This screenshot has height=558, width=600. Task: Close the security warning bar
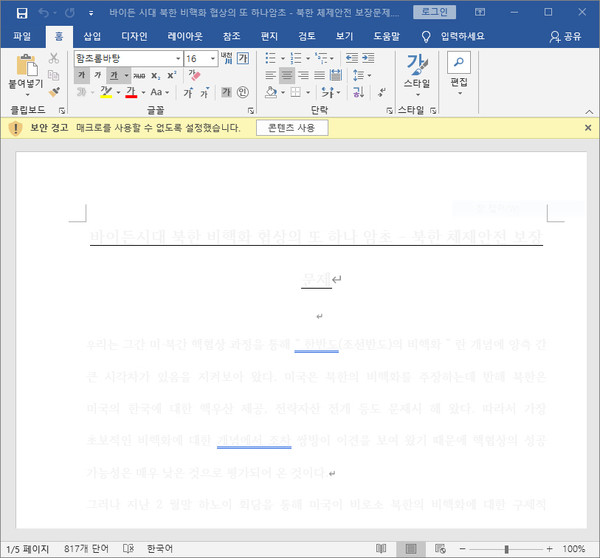[588, 128]
